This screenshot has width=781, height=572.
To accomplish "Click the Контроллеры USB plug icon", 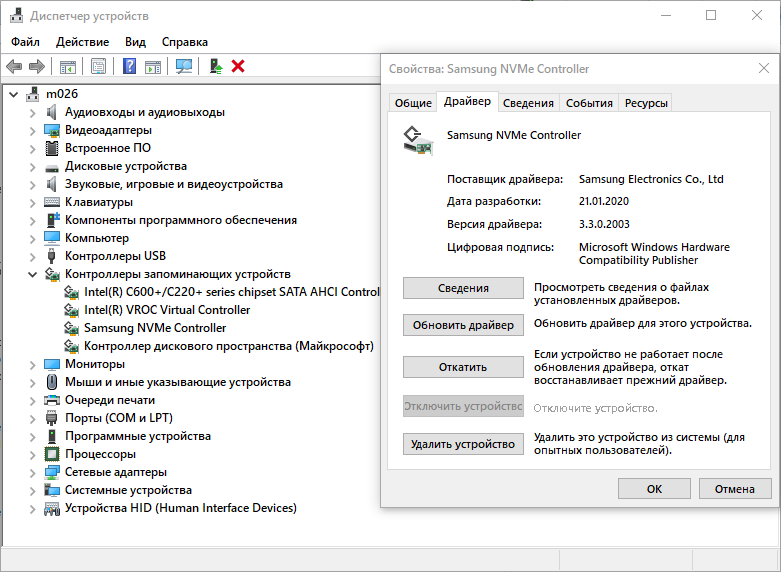I will coord(51,256).
